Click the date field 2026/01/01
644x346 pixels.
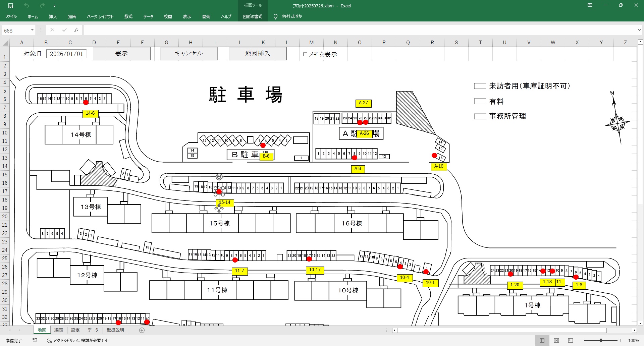(66, 54)
